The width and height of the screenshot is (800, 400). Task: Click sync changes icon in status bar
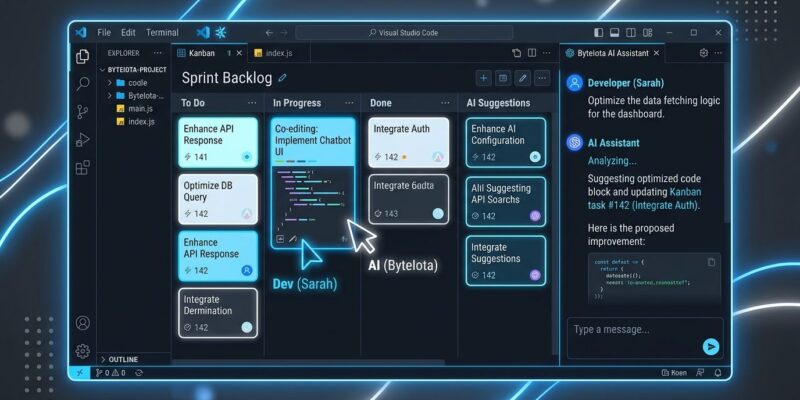pos(139,373)
